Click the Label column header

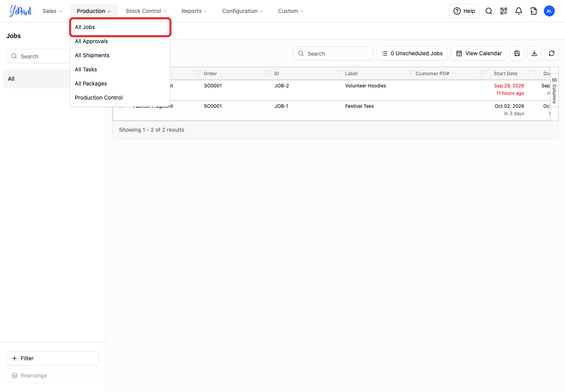point(375,73)
